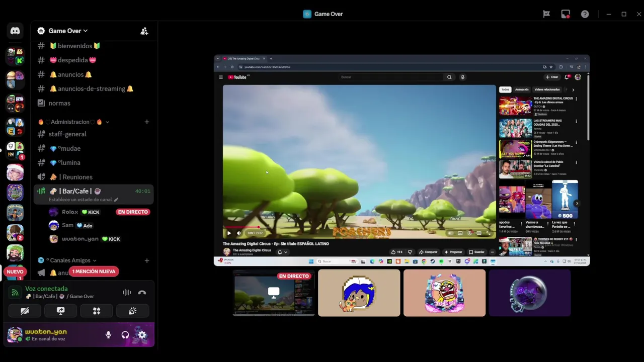The width and height of the screenshot is (644, 362).
Task: Open LAS STREAMERS MAS ODIADAS video thumbnail
Action: pyautogui.click(x=515, y=128)
